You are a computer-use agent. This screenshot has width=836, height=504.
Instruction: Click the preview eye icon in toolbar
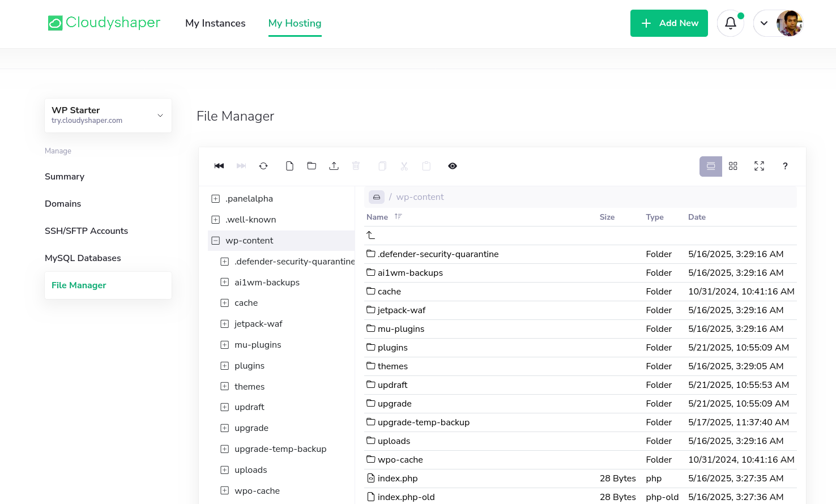pyautogui.click(x=452, y=165)
